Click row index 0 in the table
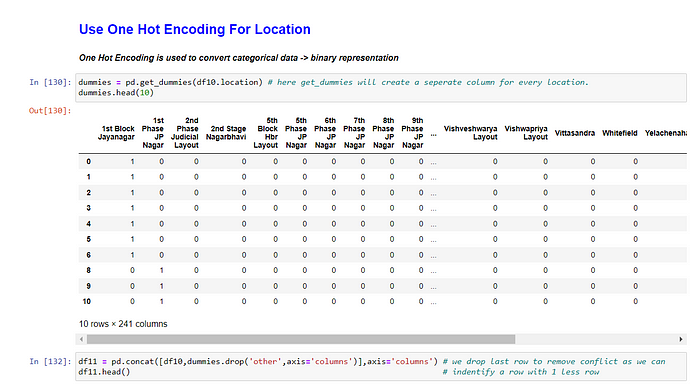700x385 pixels. click(88, 162)
